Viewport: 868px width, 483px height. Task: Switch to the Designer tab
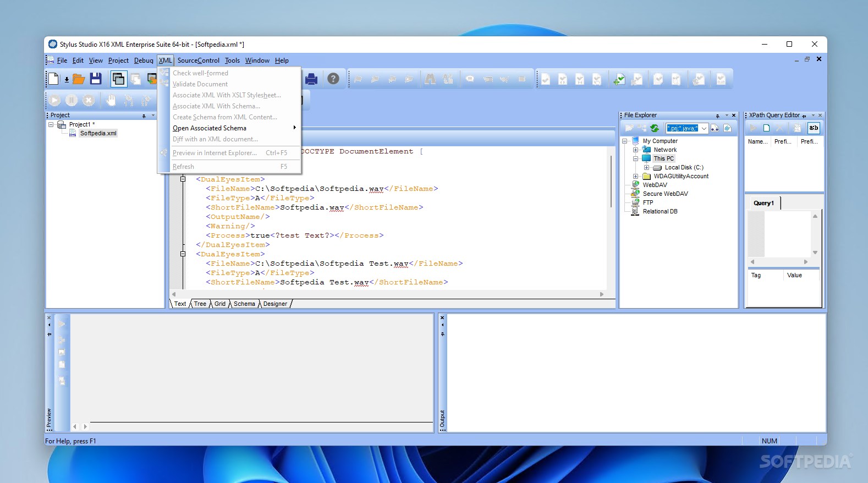pos(275,304)
